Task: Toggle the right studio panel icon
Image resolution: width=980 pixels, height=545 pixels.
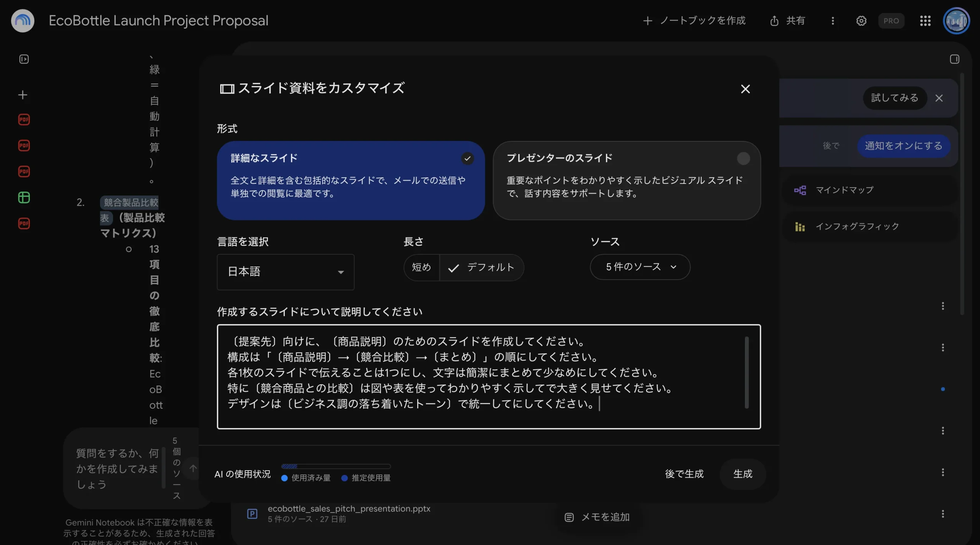Action: click(x=955, y=59)
